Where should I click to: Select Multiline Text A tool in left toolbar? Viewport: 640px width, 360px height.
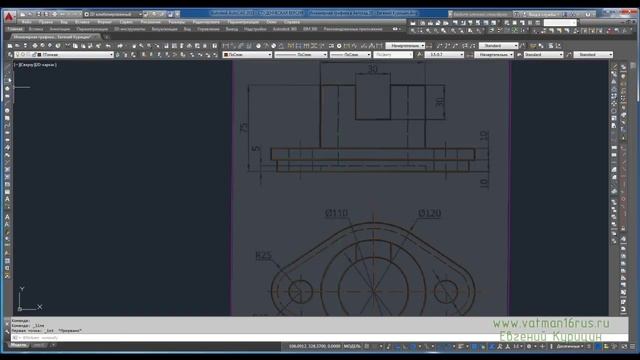pos(7,199)
